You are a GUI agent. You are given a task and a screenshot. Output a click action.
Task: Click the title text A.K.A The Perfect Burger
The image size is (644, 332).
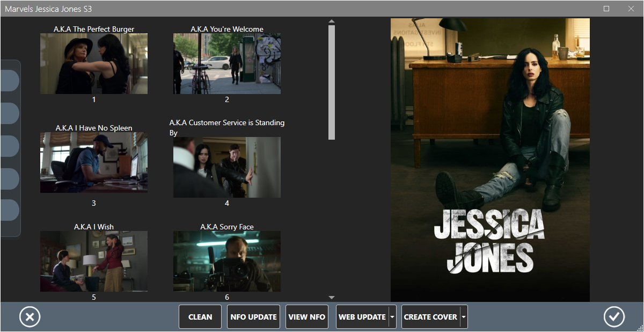click(x=94, y=29)
